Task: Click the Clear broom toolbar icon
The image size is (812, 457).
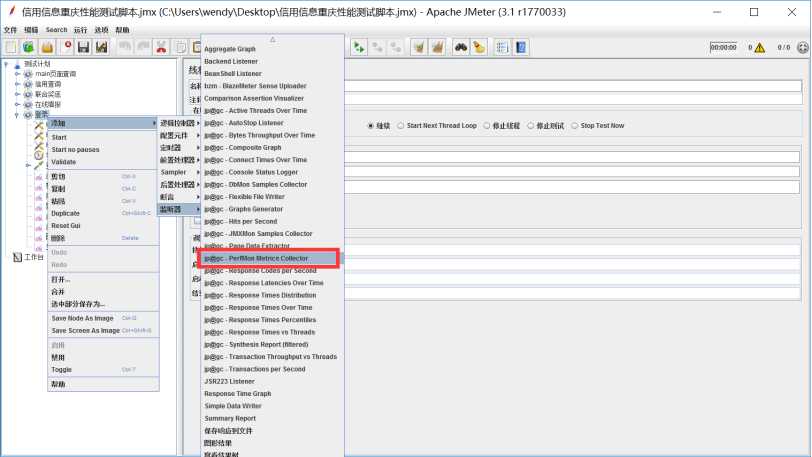Action: click(x=418, y=48)
